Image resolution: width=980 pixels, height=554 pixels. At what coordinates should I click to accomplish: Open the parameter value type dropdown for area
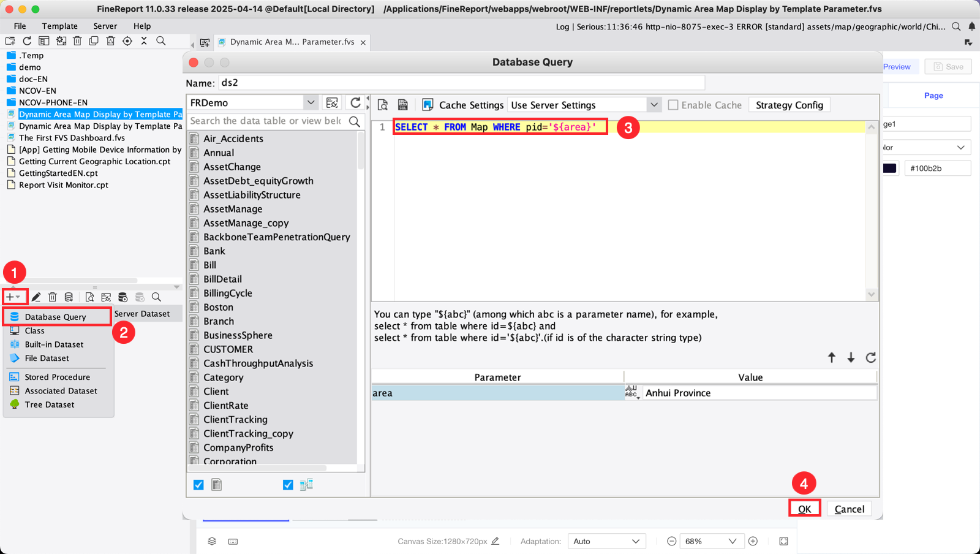(x=632, y=393)
